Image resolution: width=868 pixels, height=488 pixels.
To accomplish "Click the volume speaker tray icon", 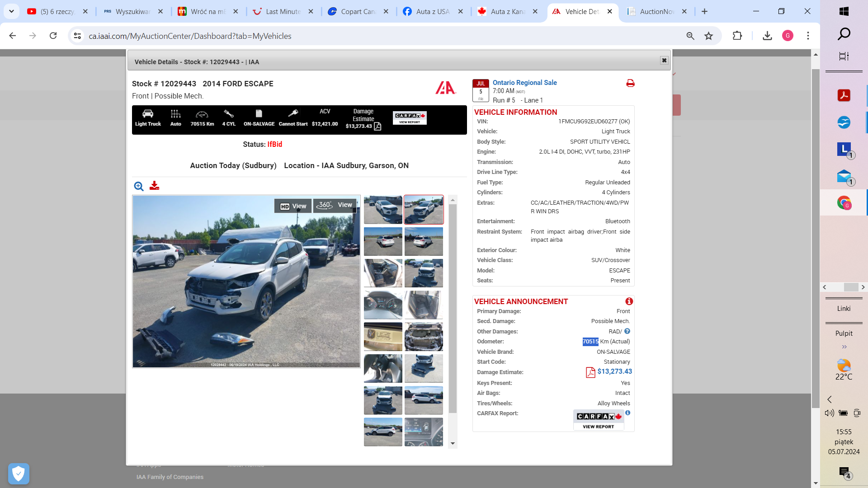I will pos(829,413).
